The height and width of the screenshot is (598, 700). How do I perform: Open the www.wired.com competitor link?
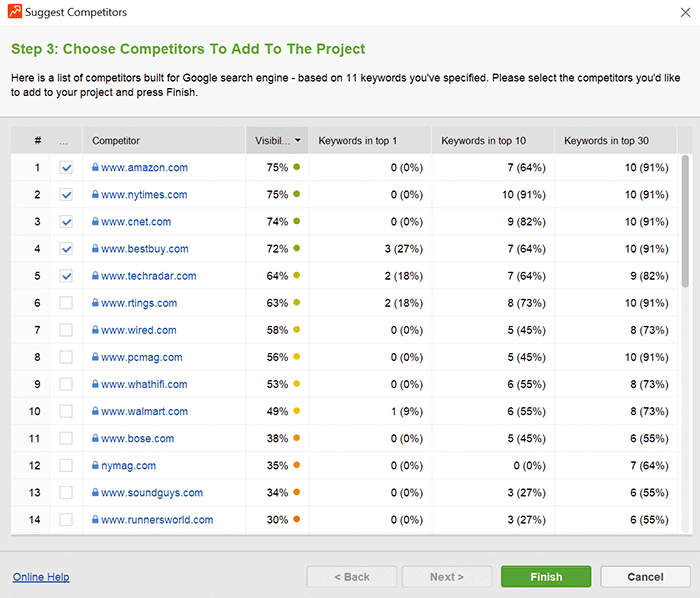point(138,330)
